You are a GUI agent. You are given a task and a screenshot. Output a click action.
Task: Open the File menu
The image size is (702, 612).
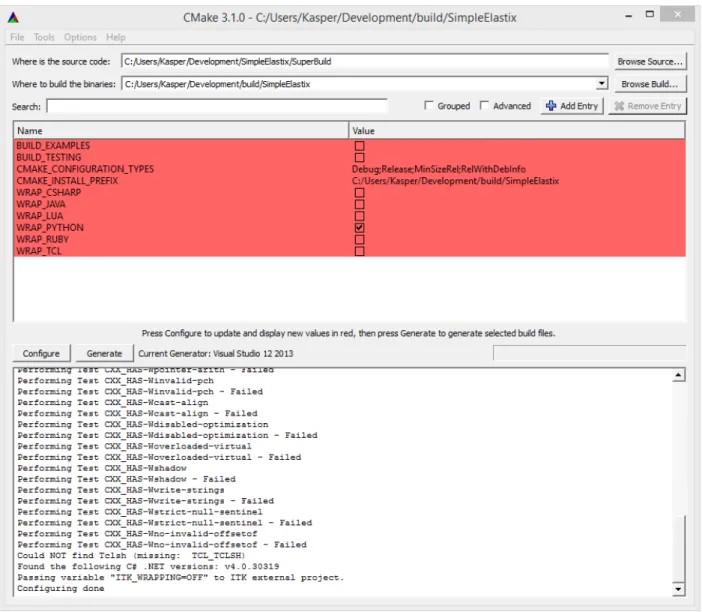click(17, 37)
